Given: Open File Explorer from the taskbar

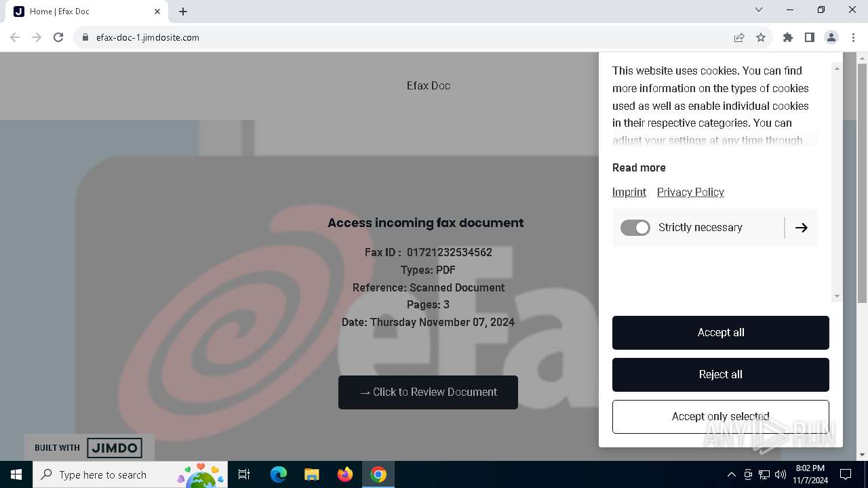Looking at the screenshot, I should (x=311, y=474).
